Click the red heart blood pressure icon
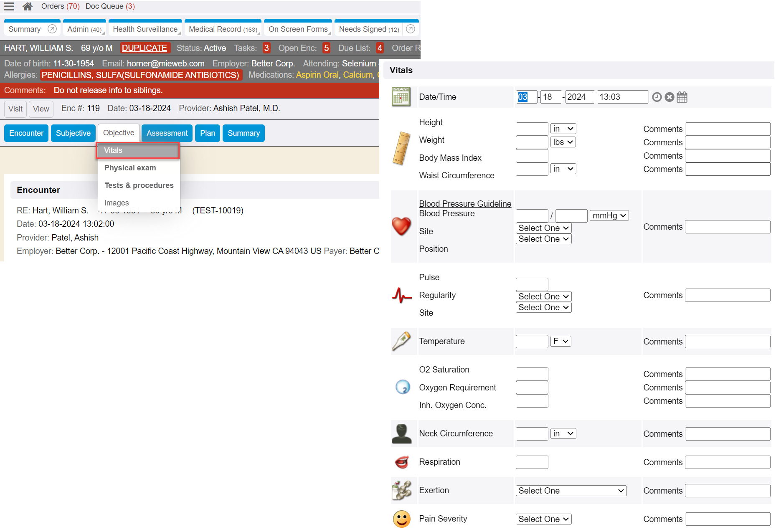This screenshot has height=532, width=776. click(x=401, y=226)
